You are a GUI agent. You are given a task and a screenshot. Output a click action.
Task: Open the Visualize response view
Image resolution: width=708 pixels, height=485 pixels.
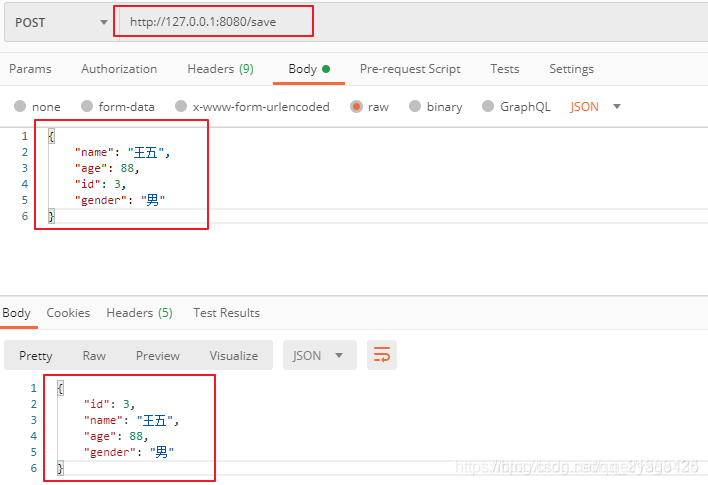pyautogui.click(x=233, y=355)
